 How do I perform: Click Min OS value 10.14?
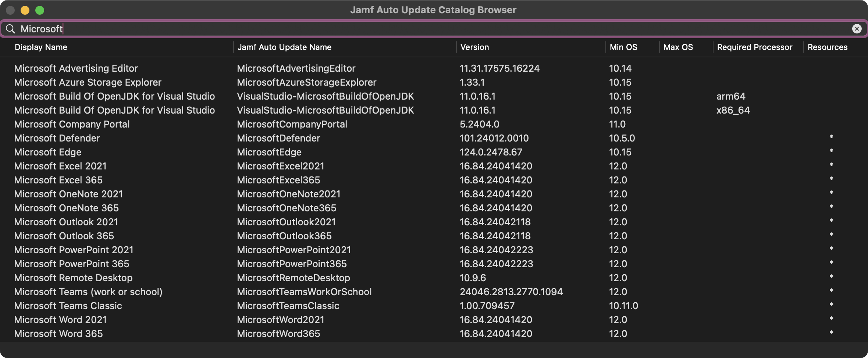coord(620,68)
